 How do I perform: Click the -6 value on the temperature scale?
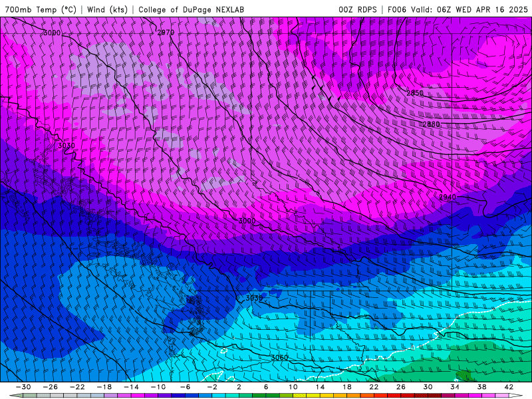(186, 387)
